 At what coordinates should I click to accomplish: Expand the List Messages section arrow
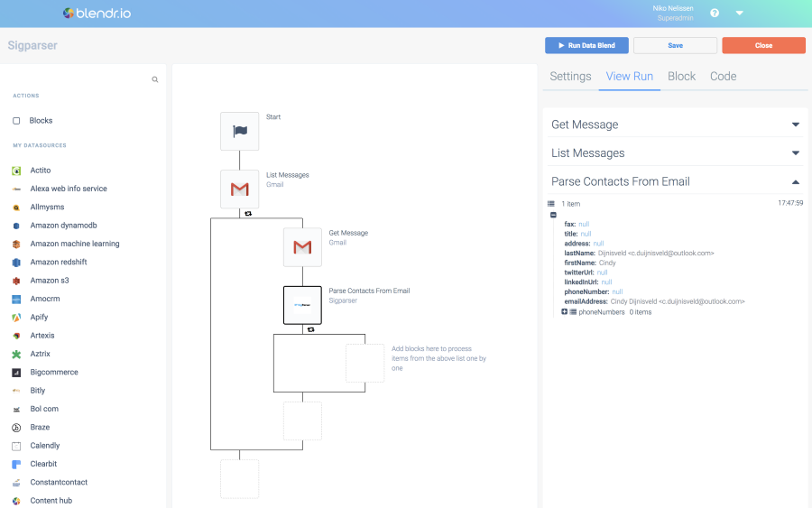[796, 153]
